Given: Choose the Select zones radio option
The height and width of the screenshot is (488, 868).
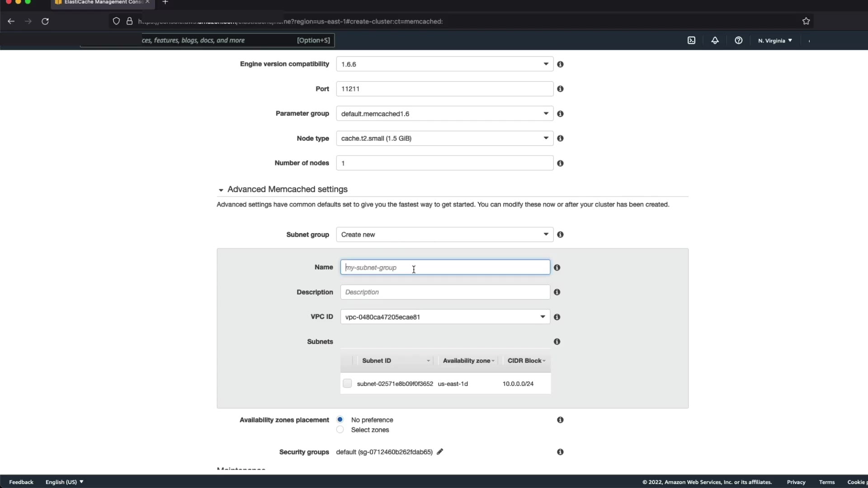Looking at the screenshot, I should click(x=340, y=430).
